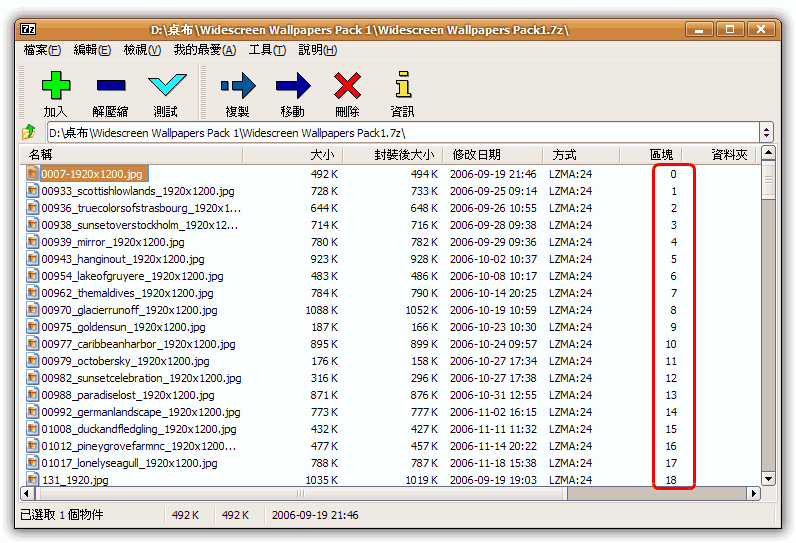Screen dimensions: 796x543
Task: Select 00979_octobersky_1920x1200.jpg
Action: [x=125, y=361]
